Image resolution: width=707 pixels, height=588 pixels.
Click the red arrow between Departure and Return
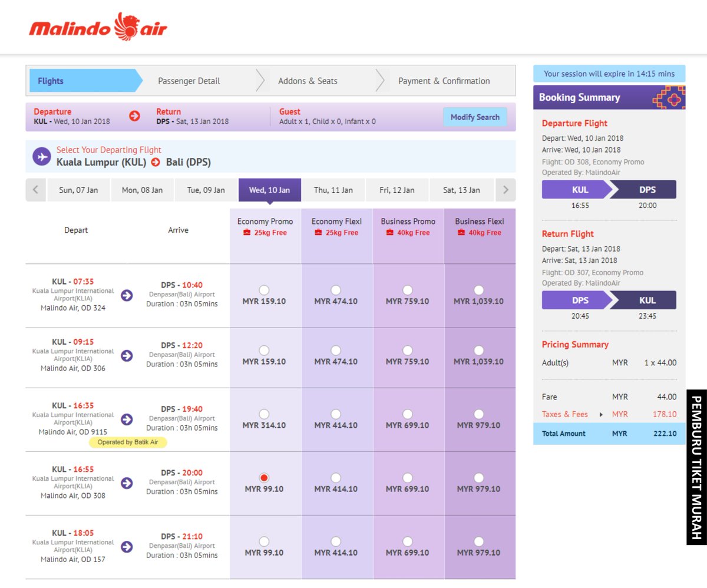click(134, 116)
